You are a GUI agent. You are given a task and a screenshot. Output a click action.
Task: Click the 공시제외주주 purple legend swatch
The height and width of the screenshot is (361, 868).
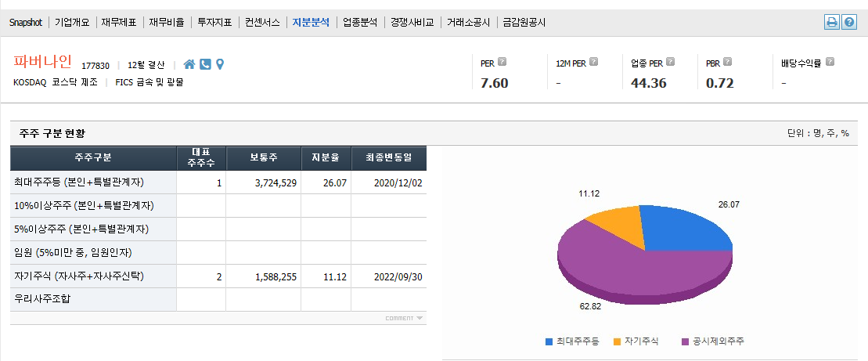(686, 341)
